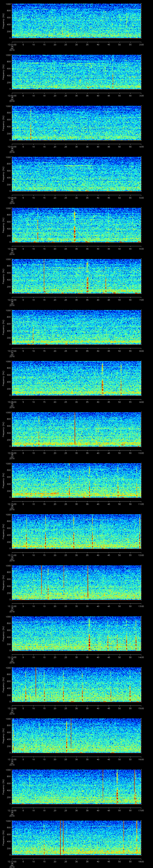This screenshot has height=868, width=153.
Task: Select the "14:00" end time label
Action: point(141,657)
